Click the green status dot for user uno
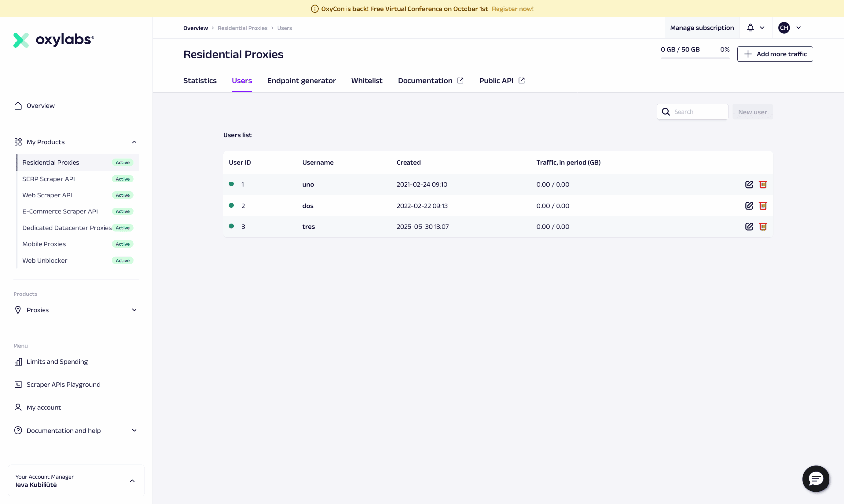Image resolution: width=844 pixels, height=504 pixels. [231, 184]
